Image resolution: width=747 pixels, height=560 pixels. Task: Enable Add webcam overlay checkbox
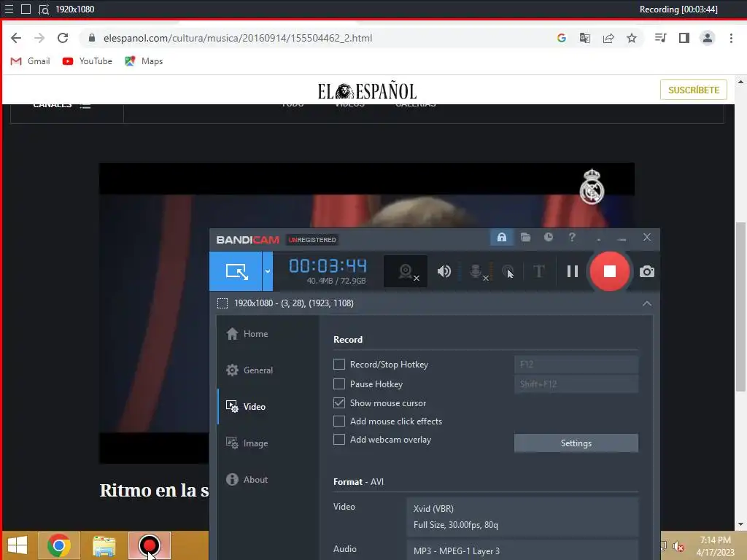coord(339,440)
